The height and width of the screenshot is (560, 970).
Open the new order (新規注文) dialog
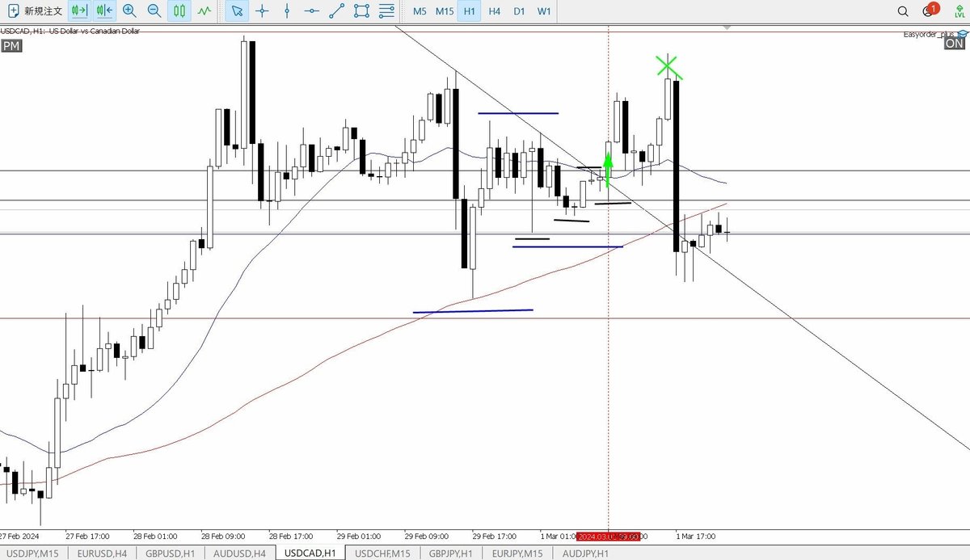pyautogui.click(x=36, y=11)
